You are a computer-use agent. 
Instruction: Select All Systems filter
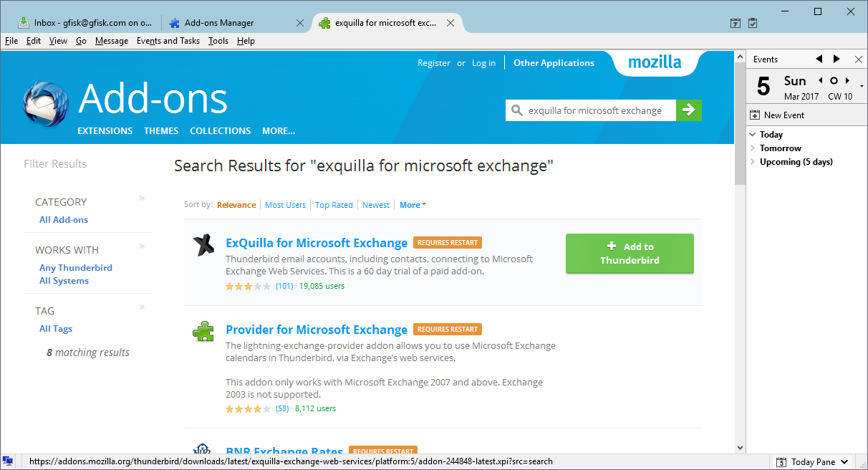pos(64,281)
